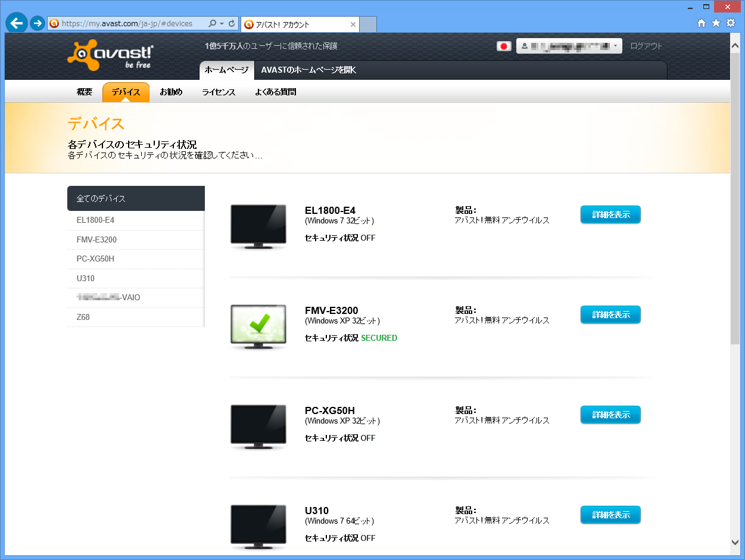This screenshot has width=745, height=560.
Task: Click 詳細を表示 button for PC-XG50H
Action: 610,415
